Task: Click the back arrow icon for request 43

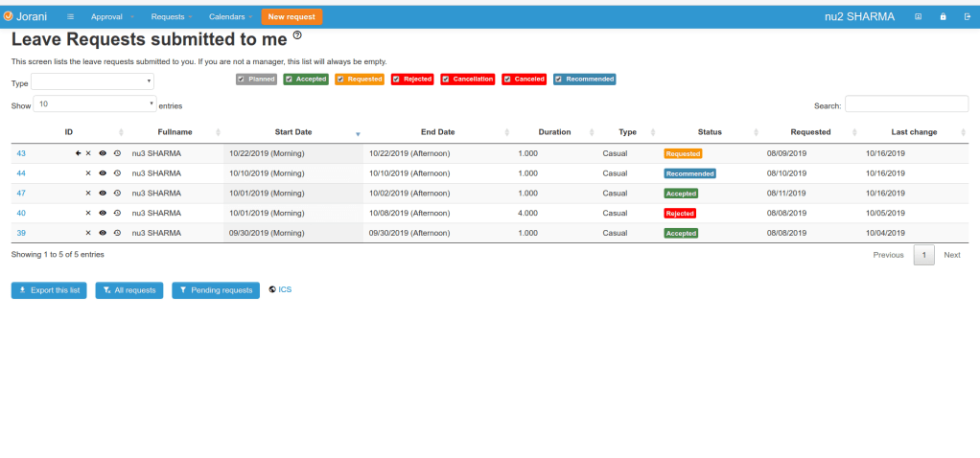Action: tap(78, 153)
